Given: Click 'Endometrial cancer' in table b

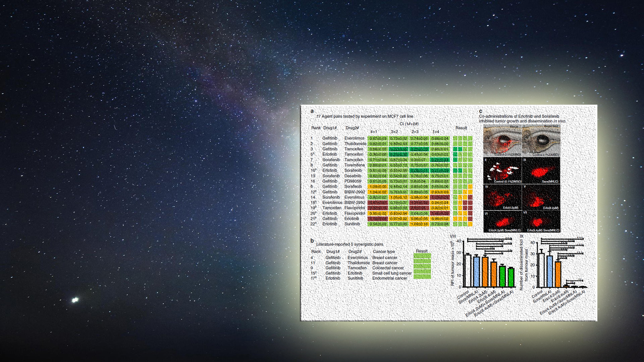Looking at the screenshot, I should pyautogui.click(x=390, y=278).
